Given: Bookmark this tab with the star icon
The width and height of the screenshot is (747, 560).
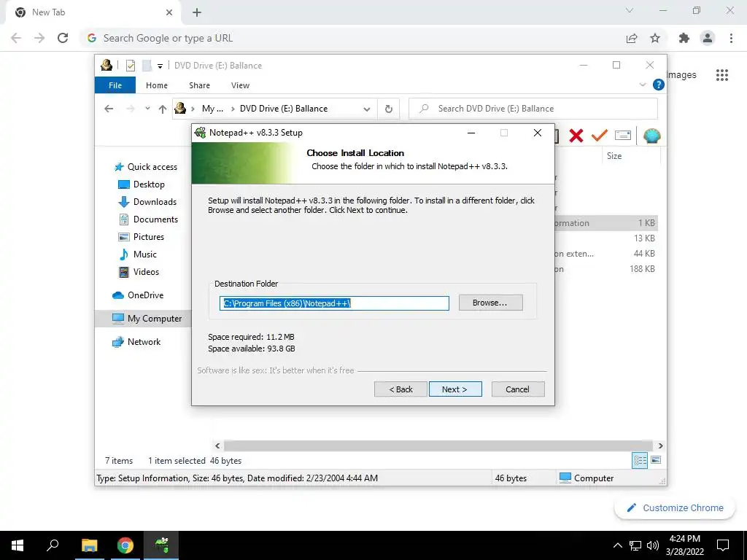Looking at the screenshot, I should (655, 38).
